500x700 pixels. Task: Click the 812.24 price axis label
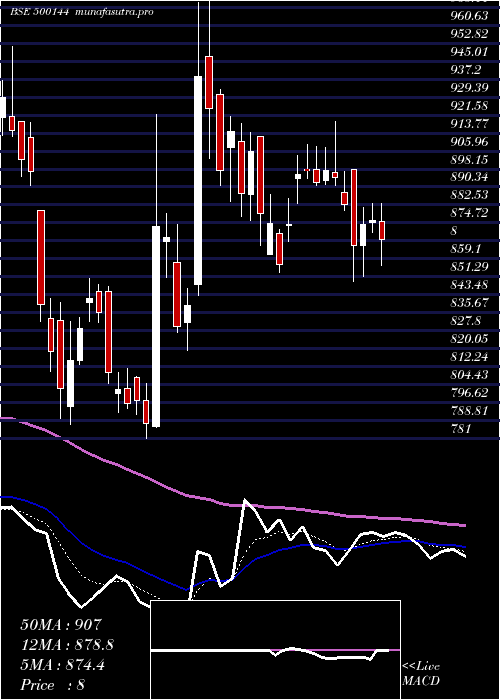click(x=469, y=356)
